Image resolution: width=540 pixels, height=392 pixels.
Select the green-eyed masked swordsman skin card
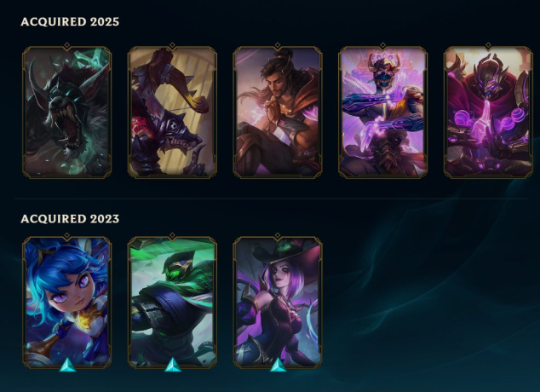[172, 303]
